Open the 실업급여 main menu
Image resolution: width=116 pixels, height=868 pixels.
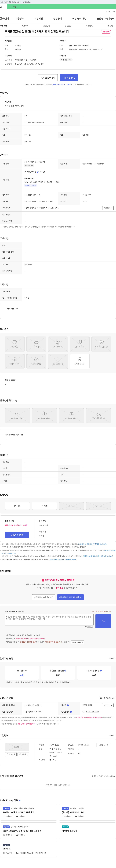point(58,19)
